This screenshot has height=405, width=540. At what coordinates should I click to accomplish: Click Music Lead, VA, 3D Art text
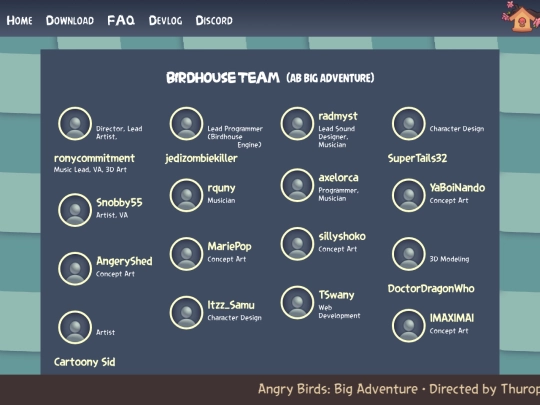point(90,169)
